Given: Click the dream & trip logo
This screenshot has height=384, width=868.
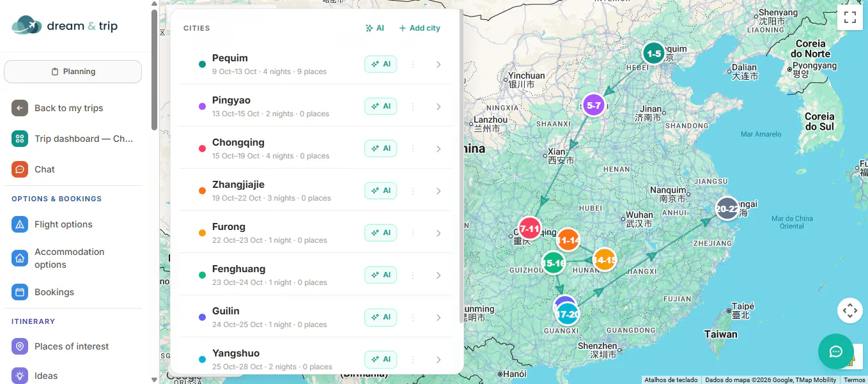Looking at the screenshot, I should pyautogui.click(x=65, y=26).
